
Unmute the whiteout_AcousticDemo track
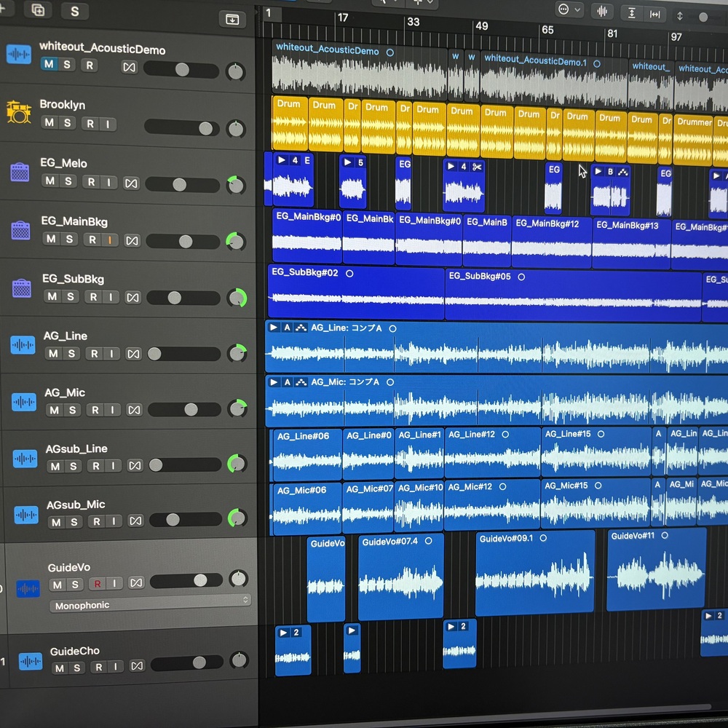click(x=49, y=65)
